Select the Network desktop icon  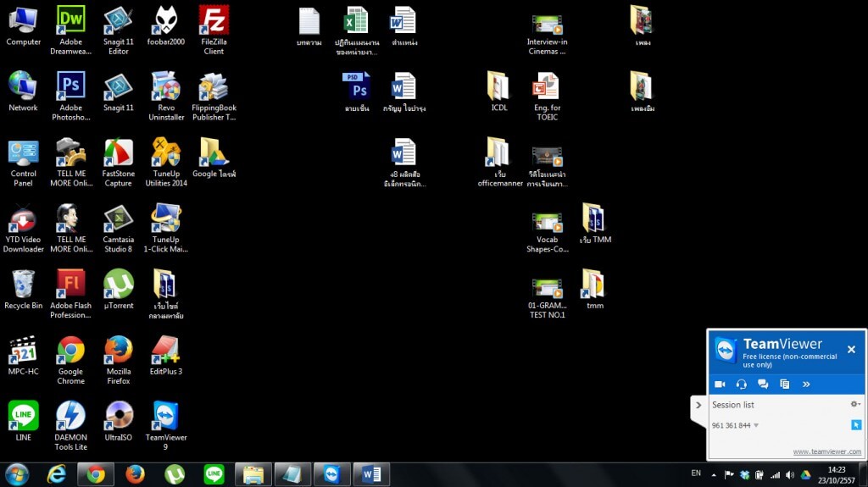[x=23, y=91]
